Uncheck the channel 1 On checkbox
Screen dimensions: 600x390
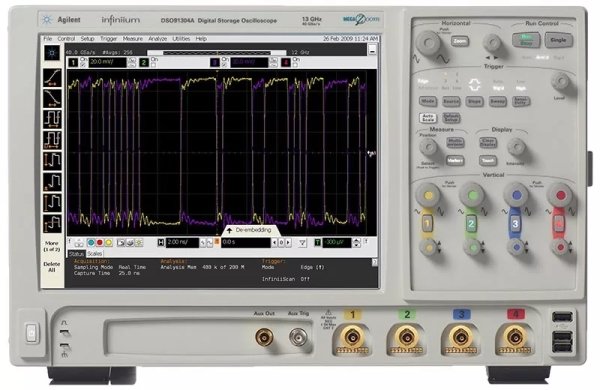pyautogui.click(x=83, y=65)
